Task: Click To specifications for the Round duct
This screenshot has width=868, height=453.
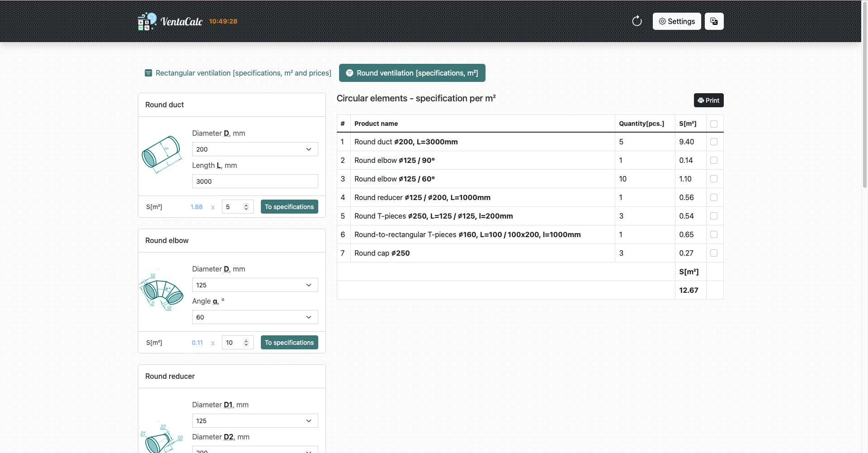Action: [x=289, y=206]
